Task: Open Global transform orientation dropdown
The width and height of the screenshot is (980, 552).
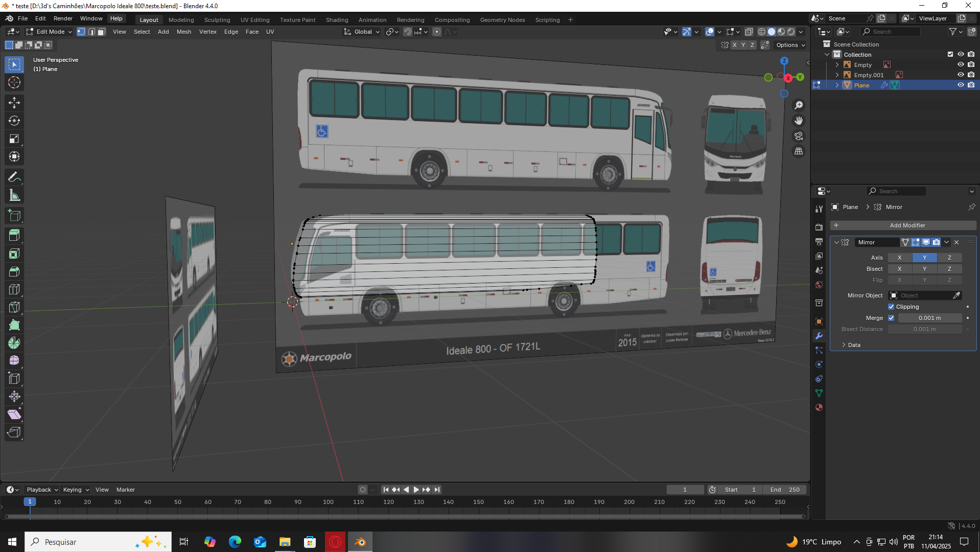Action: pyautogui.click(x=362, y=32)
